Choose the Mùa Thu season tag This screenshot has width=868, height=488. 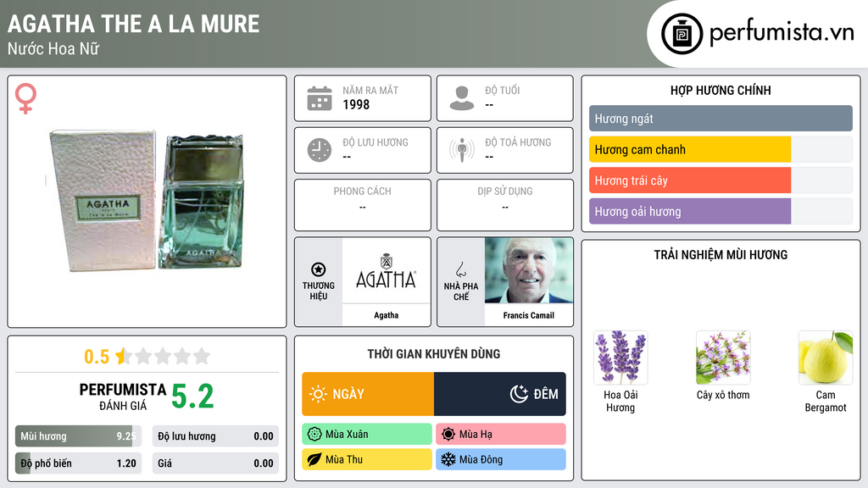[367, 459]
